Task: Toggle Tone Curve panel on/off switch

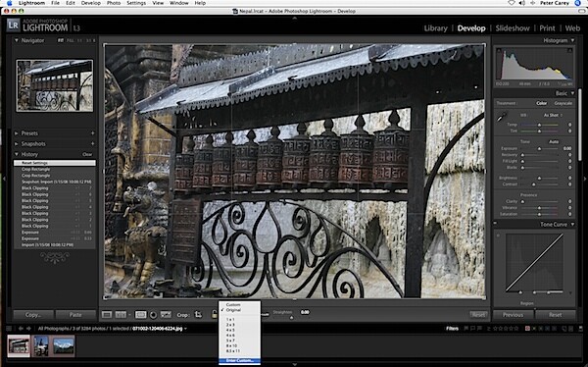Action: click(495, 224)
